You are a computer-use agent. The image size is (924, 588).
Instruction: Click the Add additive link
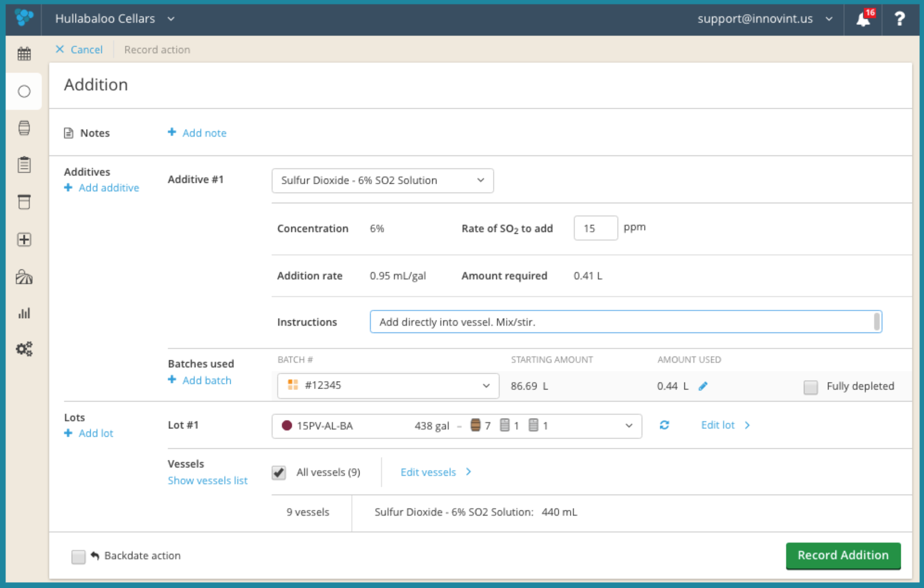click(x=109, y=187)
